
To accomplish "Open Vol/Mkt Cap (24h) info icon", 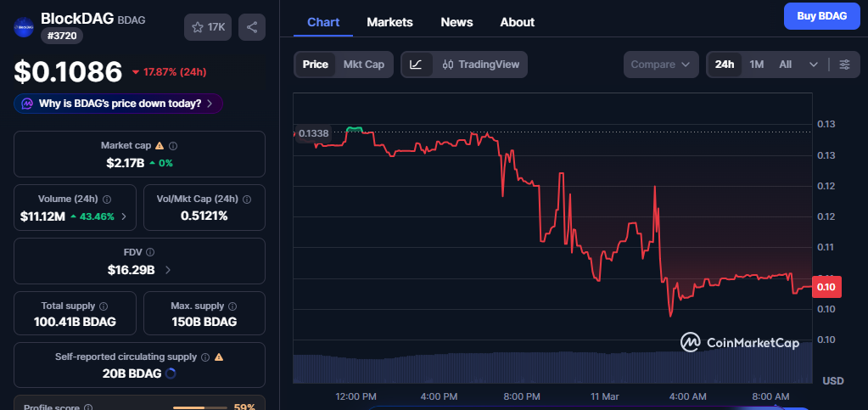I will coord(247,199).
